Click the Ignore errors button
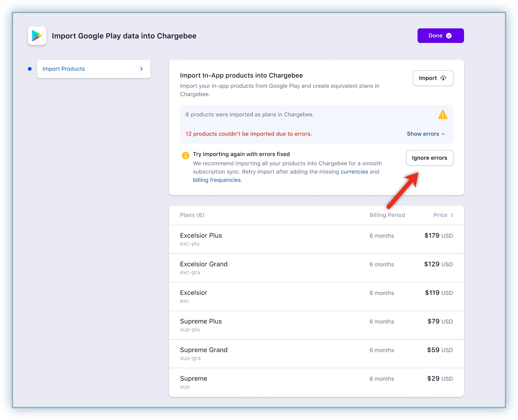 (x=429, y=158)
